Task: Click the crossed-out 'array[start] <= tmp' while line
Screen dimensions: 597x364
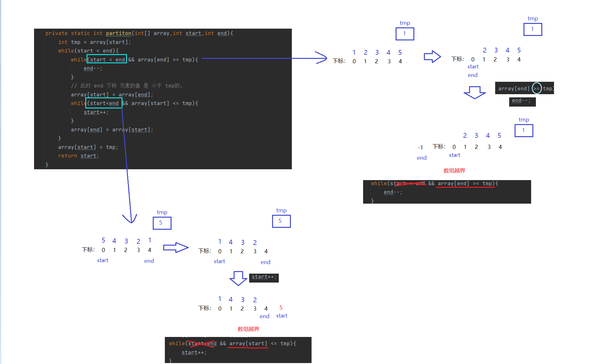Action: [x=233, y=344]
